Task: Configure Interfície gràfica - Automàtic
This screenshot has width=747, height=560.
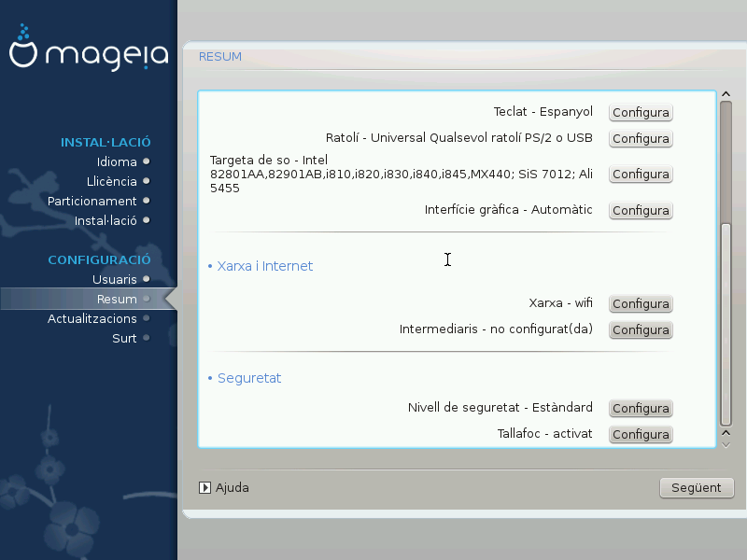Action: tap(641, 211)
